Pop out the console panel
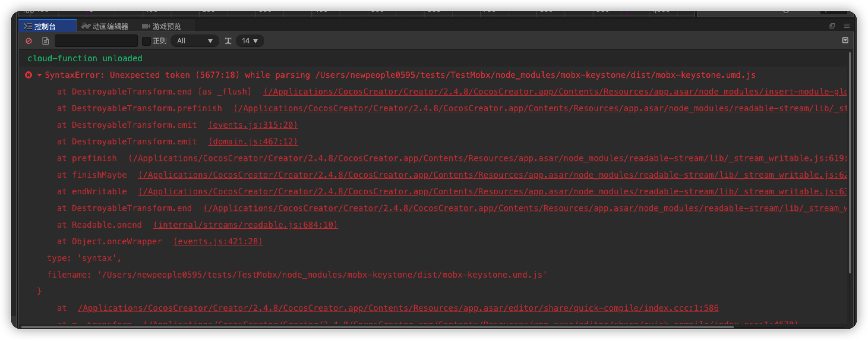This screenshot has width=868, height=340. 832,26
